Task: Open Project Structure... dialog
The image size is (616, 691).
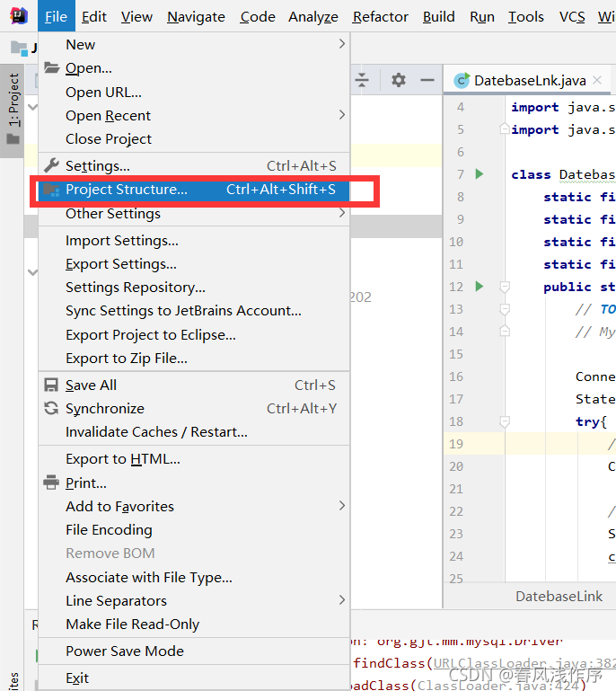Action: click(194, 190)
